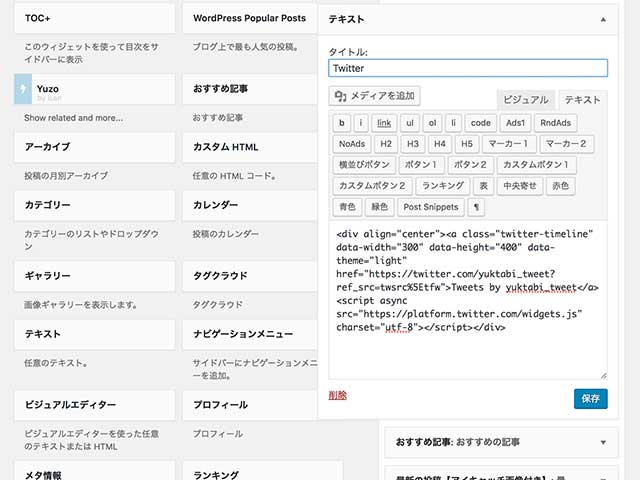640x480 pixels.
Task: Select the カスタム HTML available widget
Action: [x=250, y=147]
